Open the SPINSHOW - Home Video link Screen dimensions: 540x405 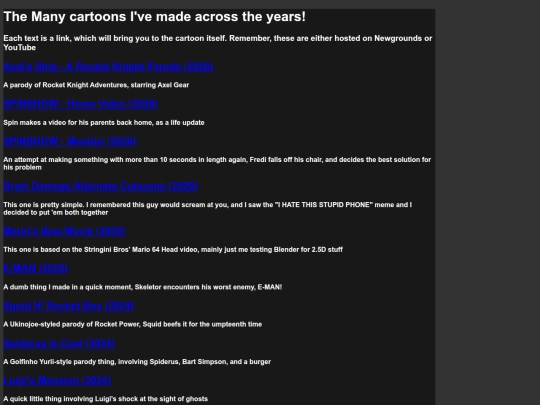(81, 104)
